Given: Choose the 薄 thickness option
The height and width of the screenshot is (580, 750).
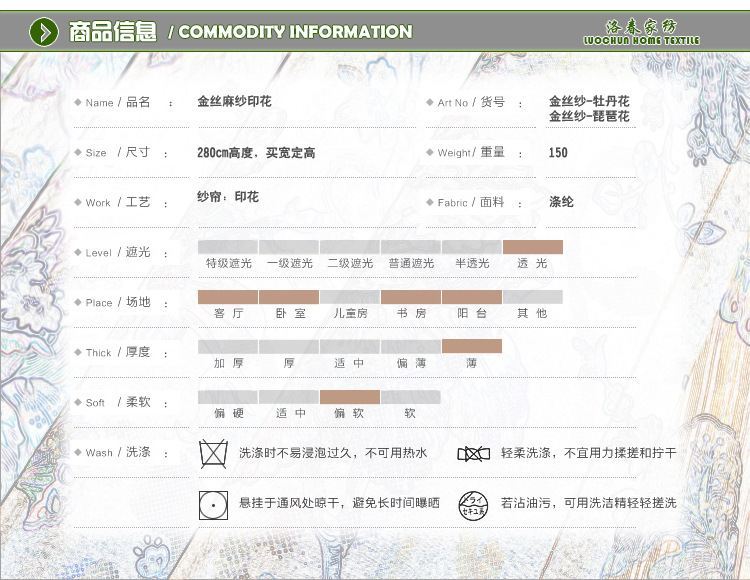Looking at the screenshot, I should [x=471, y=347].
